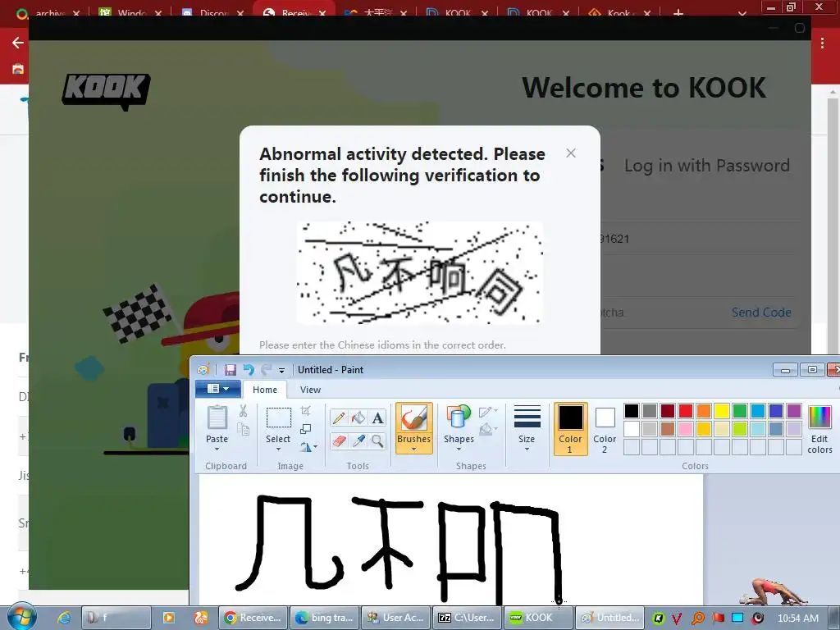Pick the green color swatch
The height and width of the screenshot is (630, 840).
(740, 411)
